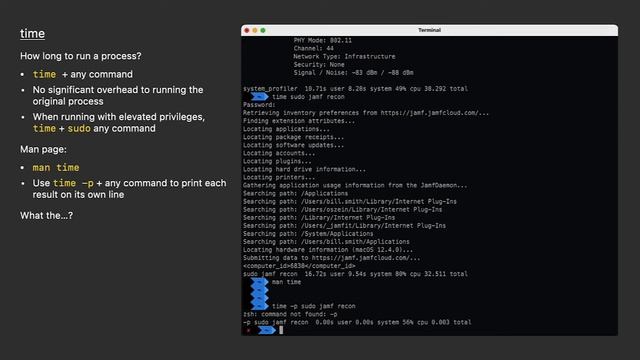Click the yellow 'sudo' code word on slide
This screenshot has height=360, width=640.
[x=79, y=129]
